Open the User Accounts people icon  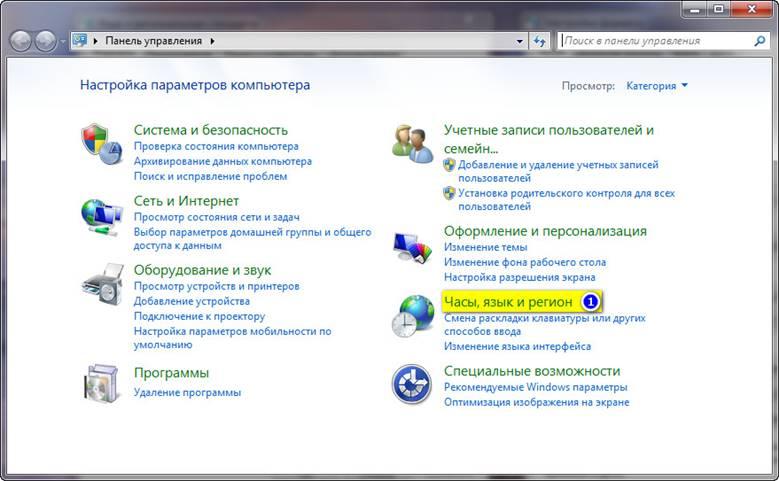tap(412, 144)
